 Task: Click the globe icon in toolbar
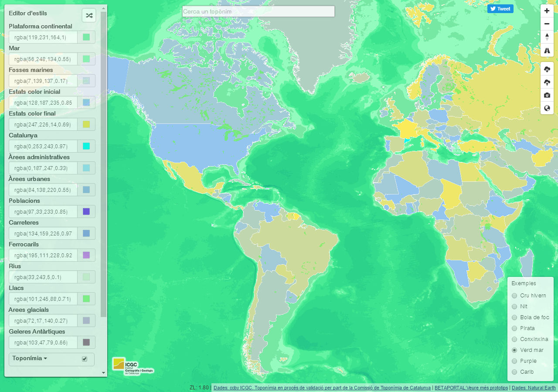click(547, 108)
